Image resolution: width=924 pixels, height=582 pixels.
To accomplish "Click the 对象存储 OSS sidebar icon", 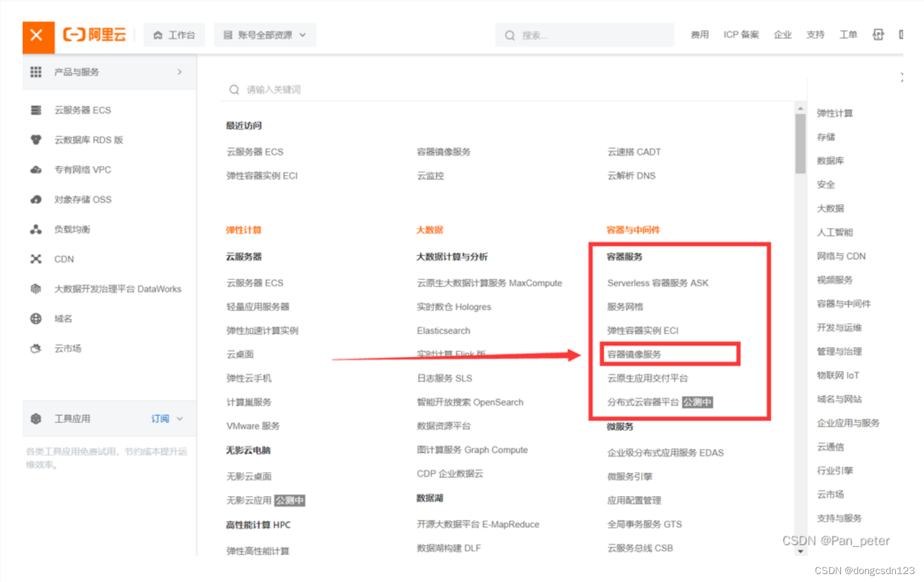I will (x=36, y=199).
